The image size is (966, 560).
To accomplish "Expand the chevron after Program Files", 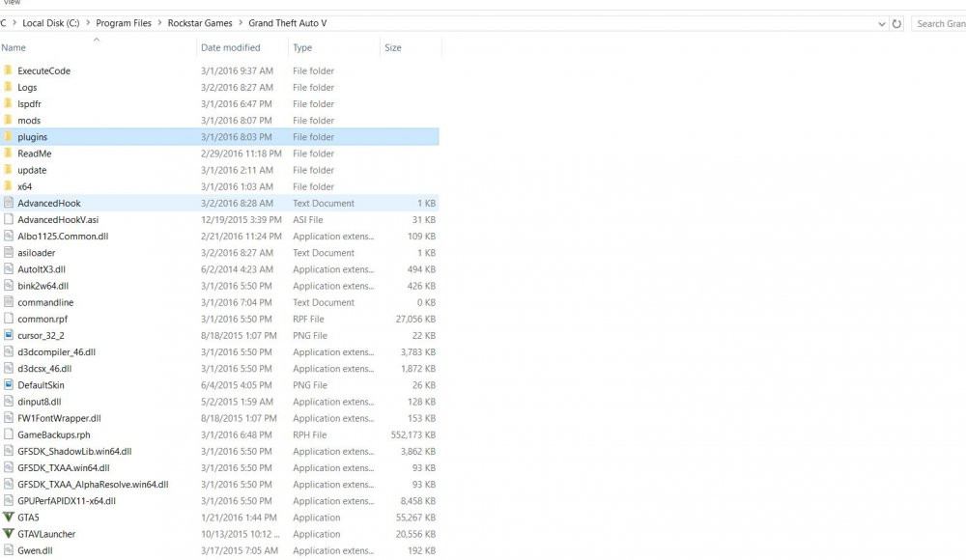I will (x=159, y=23).
